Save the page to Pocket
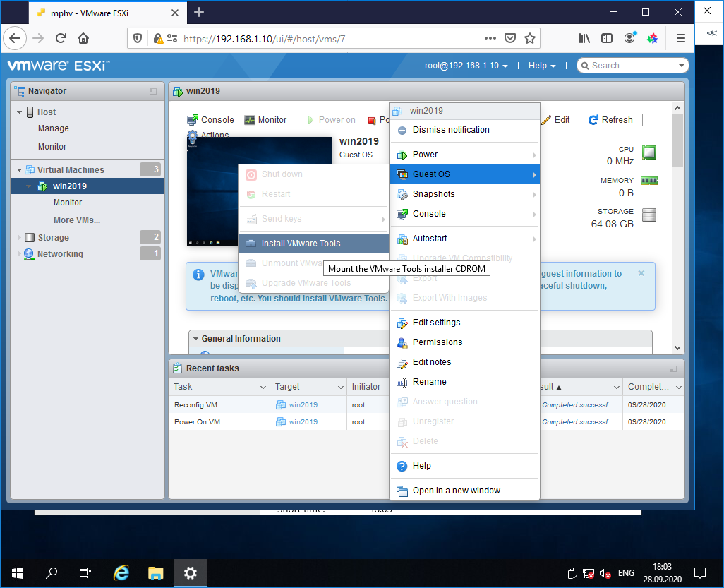724x588 pixels. (510, 38)
